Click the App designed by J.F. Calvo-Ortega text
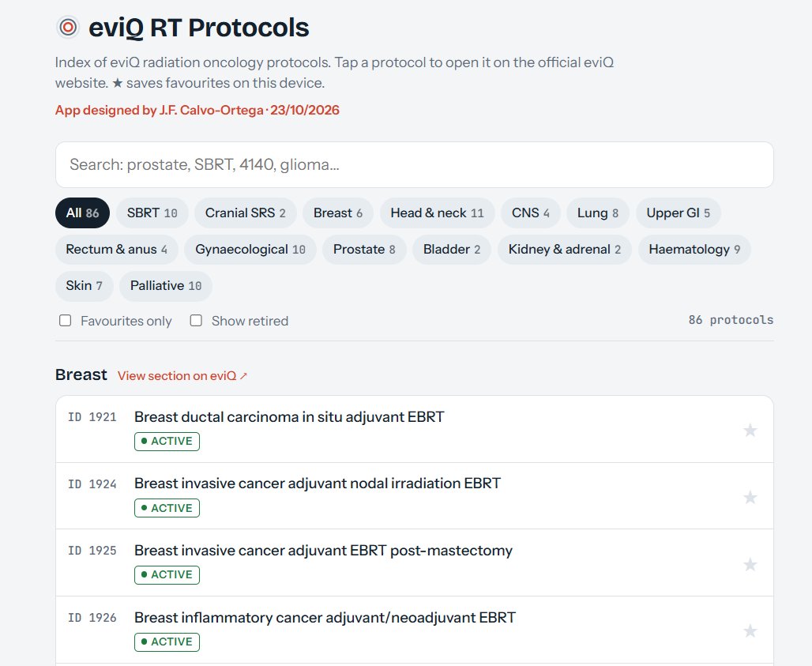The width and height of the screenshot is (812, 666). tap(197, 111)
